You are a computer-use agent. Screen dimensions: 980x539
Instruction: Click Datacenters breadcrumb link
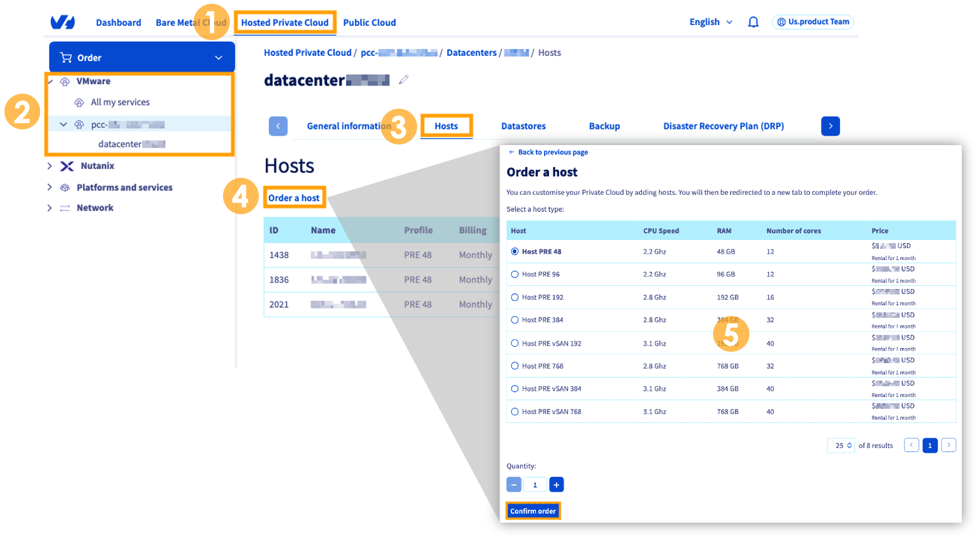click(472, 53)
